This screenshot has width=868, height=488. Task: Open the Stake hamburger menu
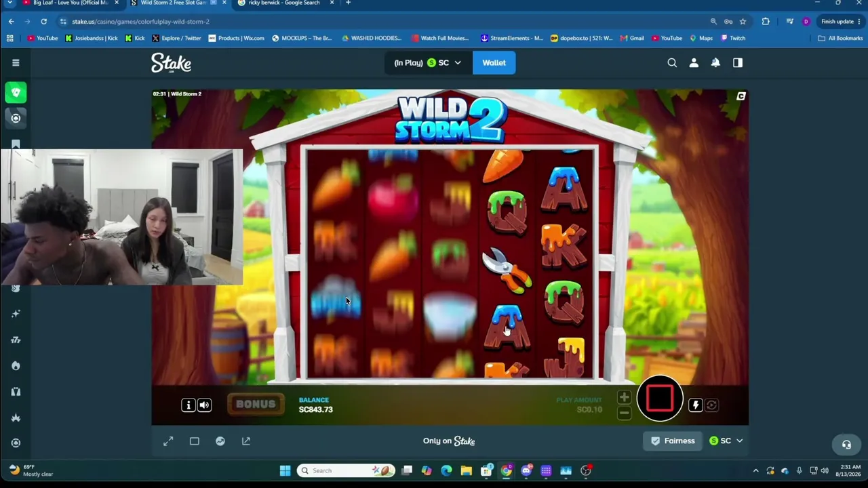point(16,62)
